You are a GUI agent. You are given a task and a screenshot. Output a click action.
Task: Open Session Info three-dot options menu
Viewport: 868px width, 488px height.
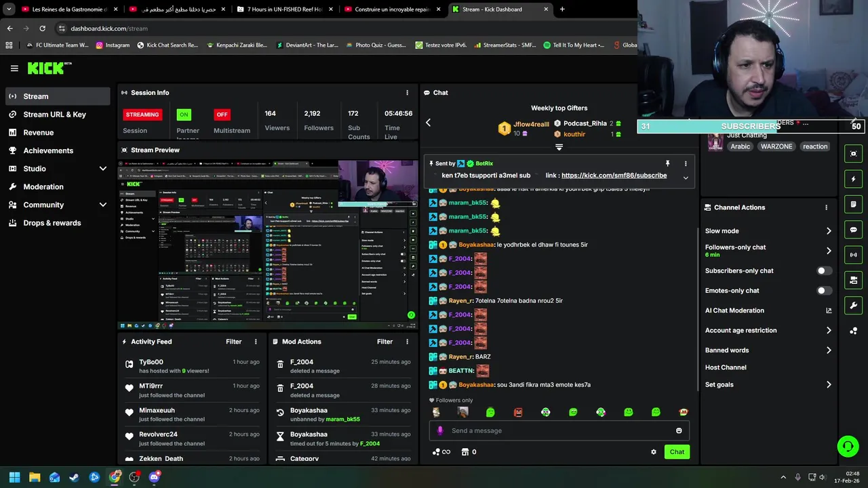pyautogui.click(x=407, y=93)
